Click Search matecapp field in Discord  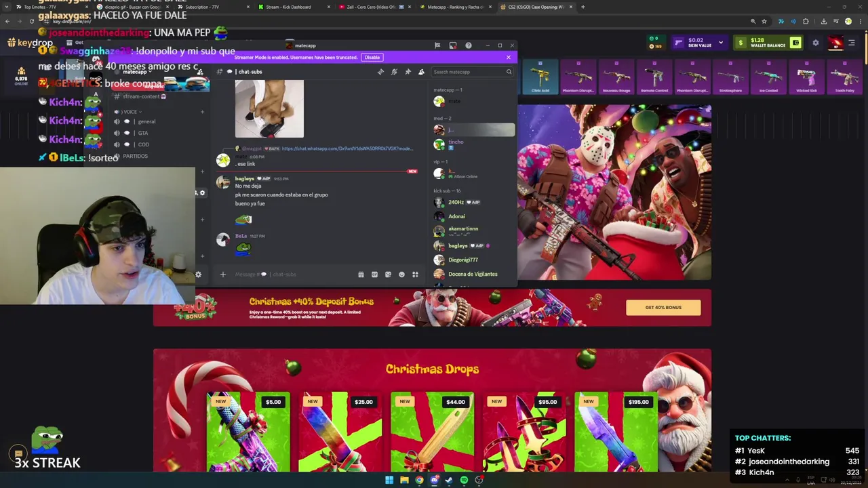pos(472,72)
